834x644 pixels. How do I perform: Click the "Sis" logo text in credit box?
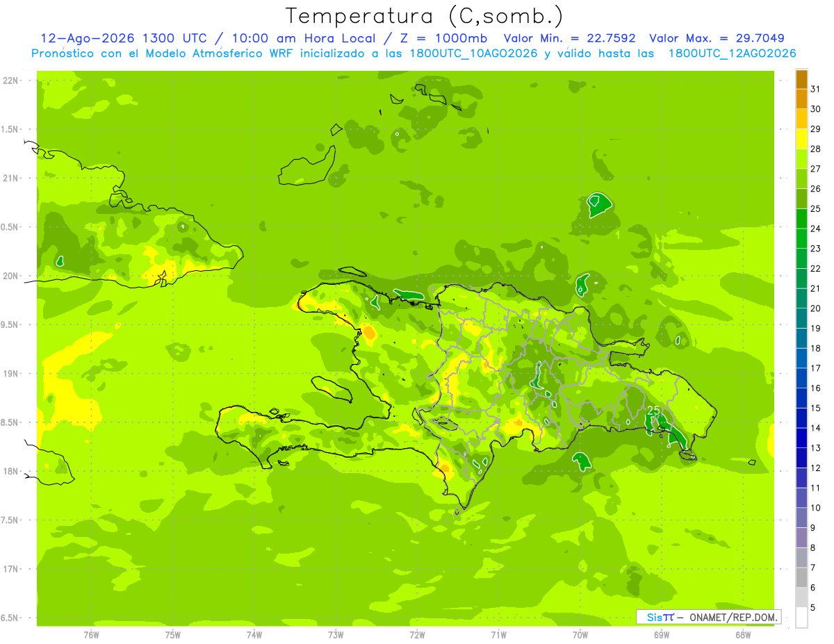pos(654,617)
